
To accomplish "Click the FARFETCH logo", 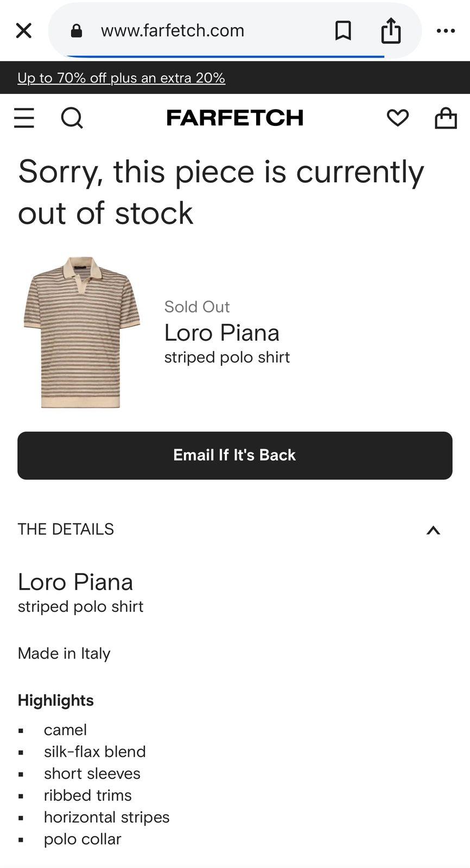I will coord(234,118).
